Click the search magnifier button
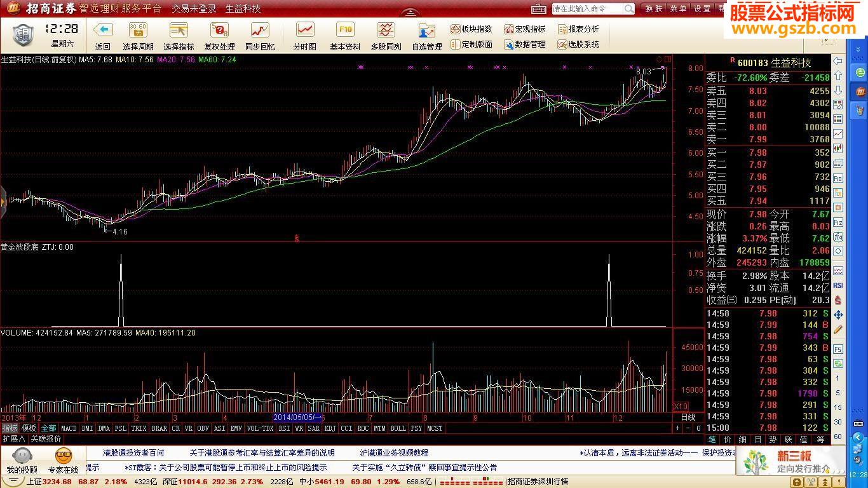The width and height of the screenshot is (868, 488). [628, 9]
